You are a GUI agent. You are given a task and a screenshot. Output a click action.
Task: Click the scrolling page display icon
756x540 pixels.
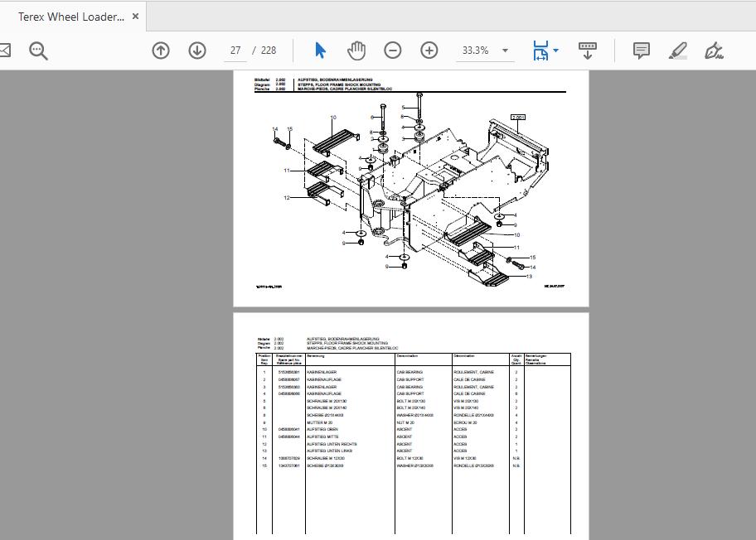588,50
